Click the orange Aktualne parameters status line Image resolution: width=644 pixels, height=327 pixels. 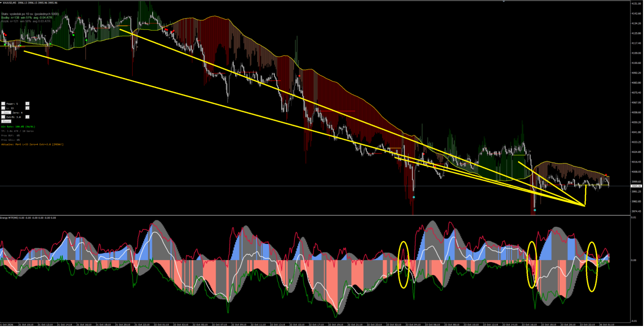[x=32, y=144]
